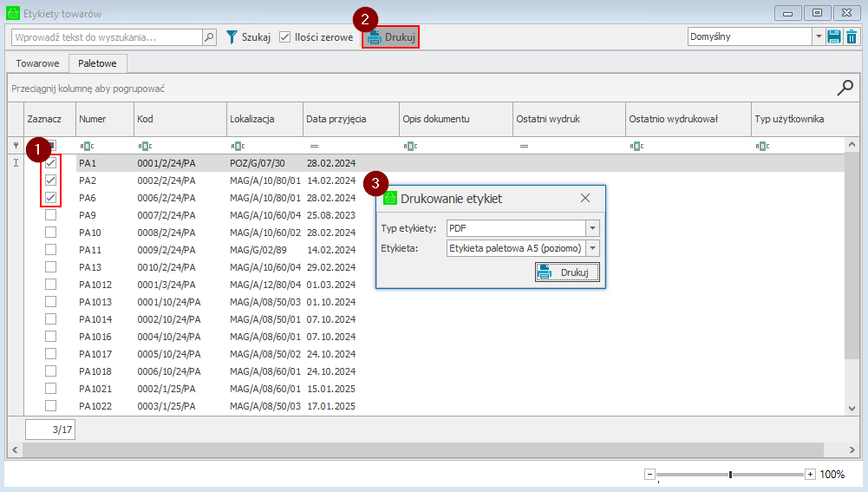Image resolution: width=868 pixels, height=492 pixels.
Task: Click the zoom slider handle
Action: tap(731, 474)
